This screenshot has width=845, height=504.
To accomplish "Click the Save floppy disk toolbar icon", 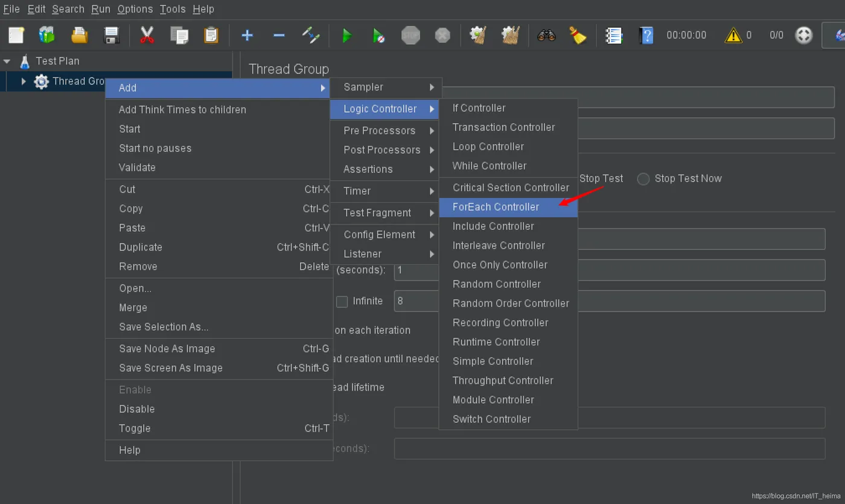I will tap(111, 35).
